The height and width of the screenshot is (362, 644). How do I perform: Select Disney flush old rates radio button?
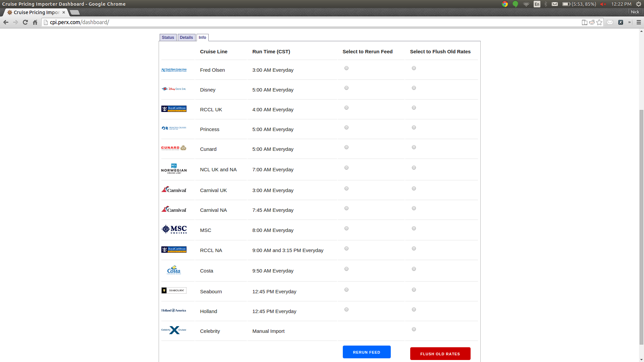414,88
